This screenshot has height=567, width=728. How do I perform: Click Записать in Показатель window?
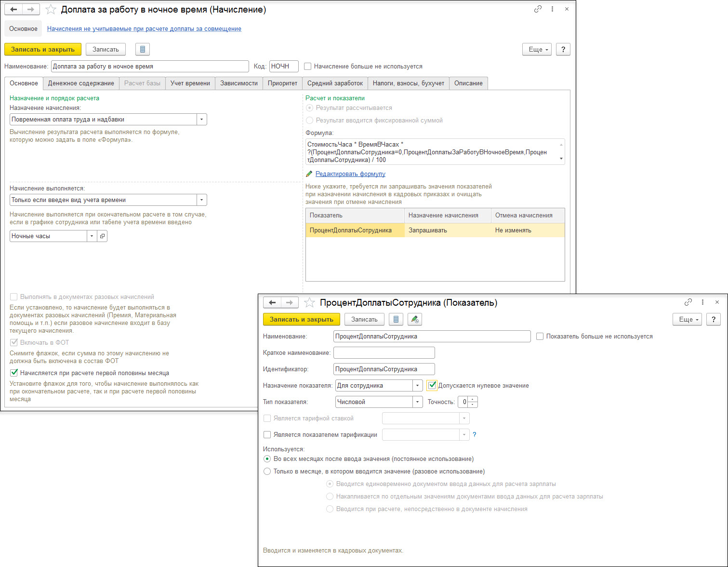click(x=364, y=319)
